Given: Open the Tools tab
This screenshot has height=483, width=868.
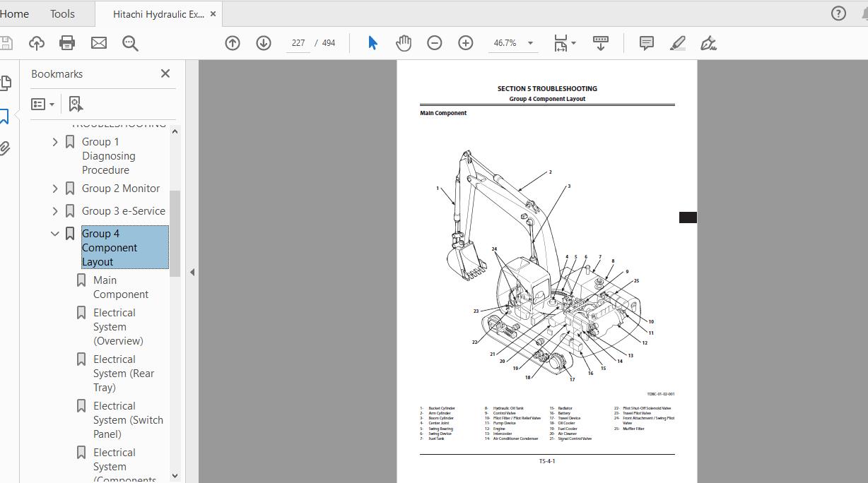Looking at the screenshot, I should (x=62, y=13).
